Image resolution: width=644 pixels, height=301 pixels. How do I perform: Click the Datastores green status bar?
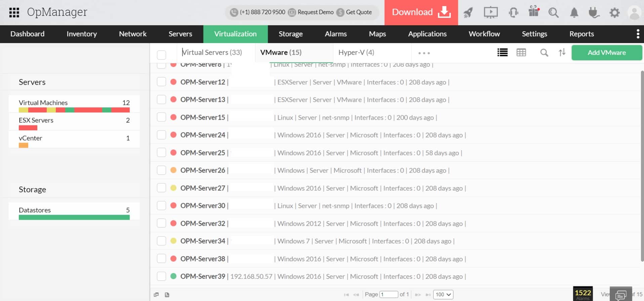coord(74,218)
